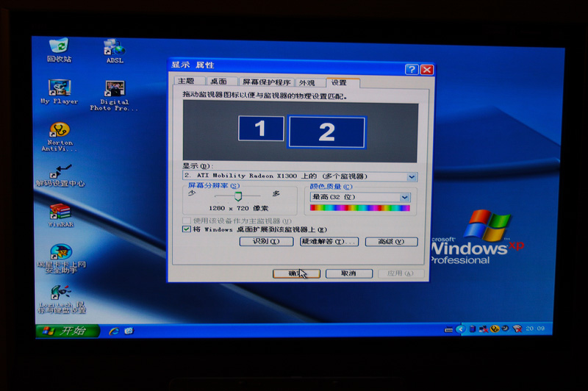This screenshot has width=588, height=391.
Task: Click the 屏幕分辨率 resolution slider handle
Action: click(238, 196)
